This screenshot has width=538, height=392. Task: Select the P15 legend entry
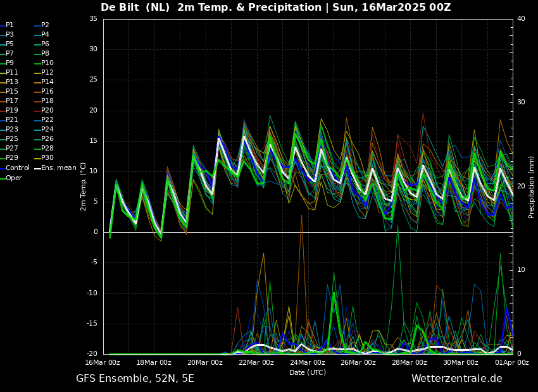point(9,92)
